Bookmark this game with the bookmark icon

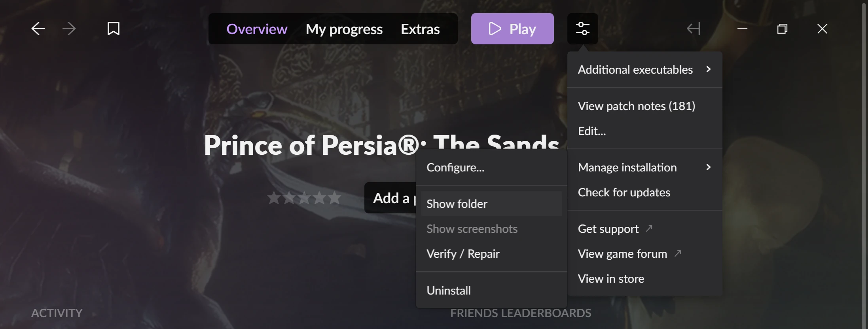point(114,29)
